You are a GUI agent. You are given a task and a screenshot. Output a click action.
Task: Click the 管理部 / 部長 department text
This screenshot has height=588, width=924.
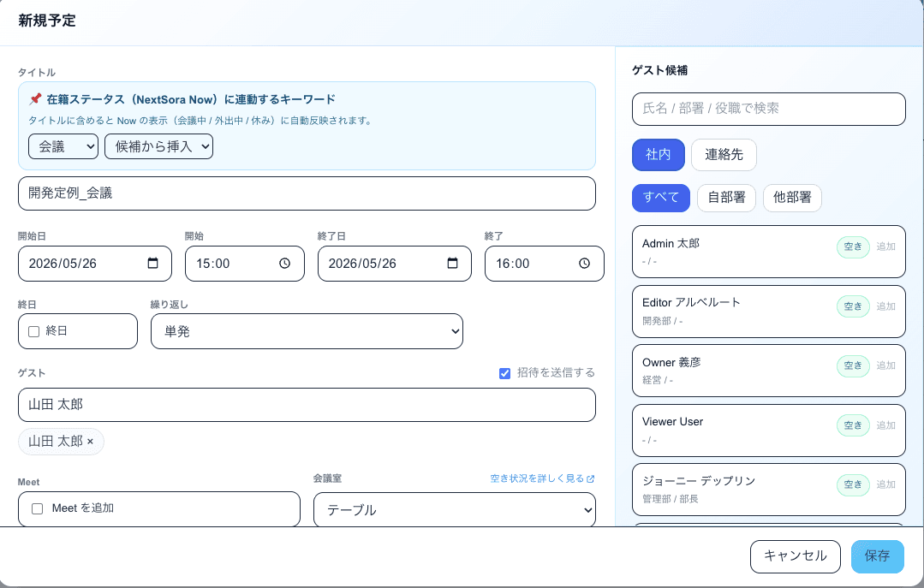point(670,499)
